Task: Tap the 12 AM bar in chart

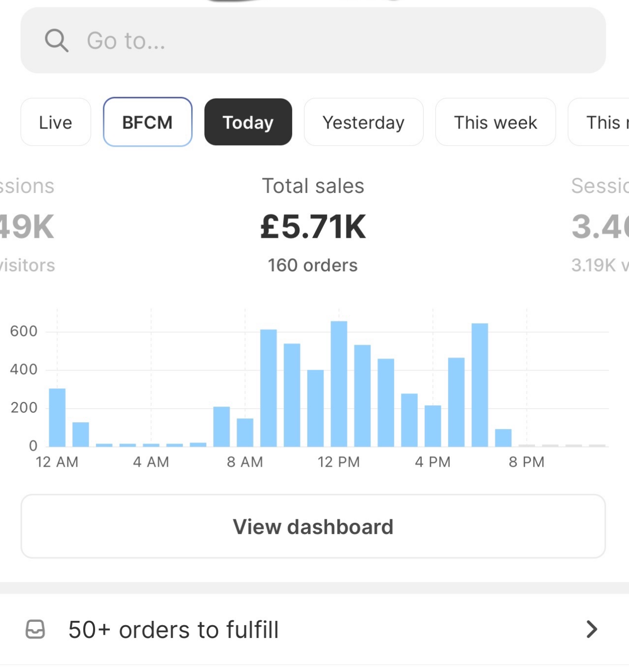Action: (57, 417)
